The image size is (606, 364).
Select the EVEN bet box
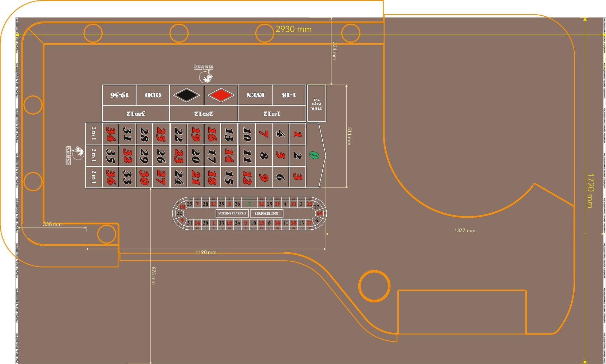[255, 95]
